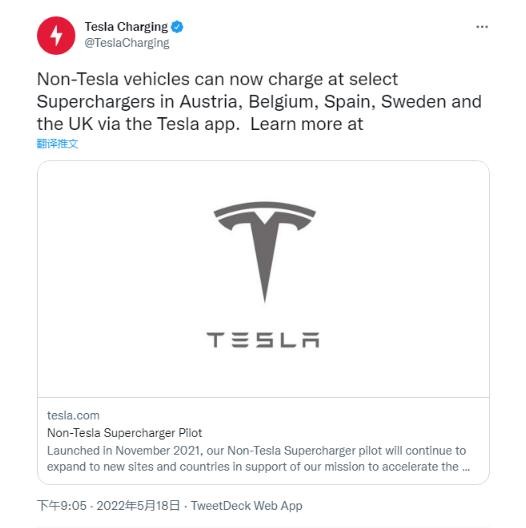526x528 pixels.
Task: Click 'expand to new sites' description line
Action: pos(258,467)
